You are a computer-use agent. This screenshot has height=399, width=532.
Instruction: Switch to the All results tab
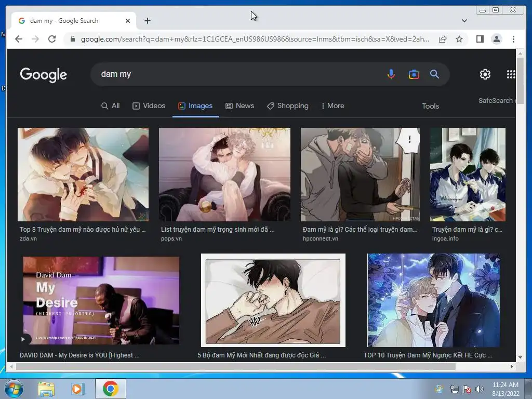[111, 106]
